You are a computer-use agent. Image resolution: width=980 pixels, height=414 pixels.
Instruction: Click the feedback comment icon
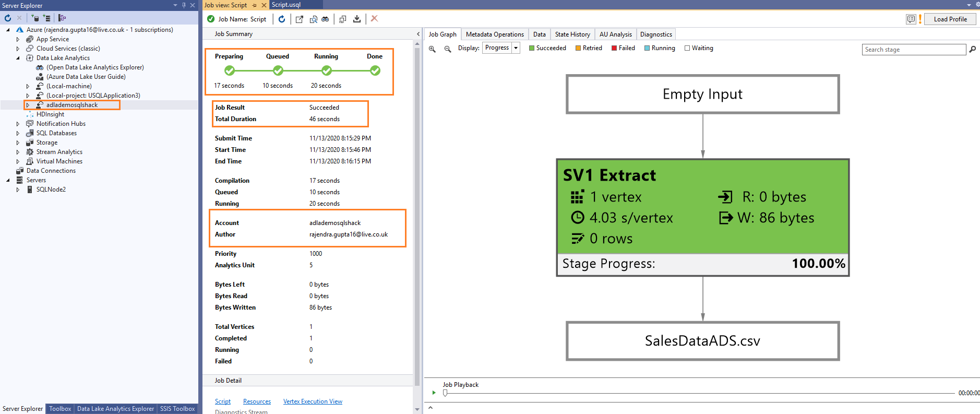(911, 19)
